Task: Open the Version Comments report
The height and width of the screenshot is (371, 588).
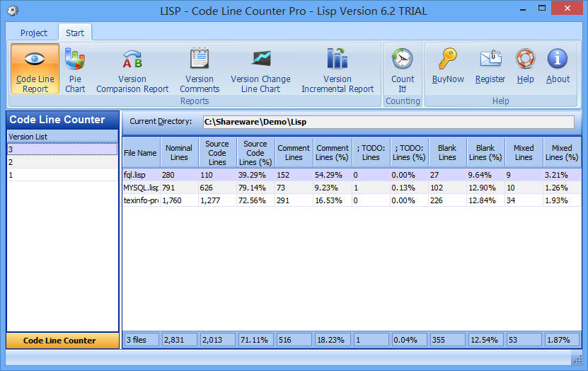Action: point(200,69)
